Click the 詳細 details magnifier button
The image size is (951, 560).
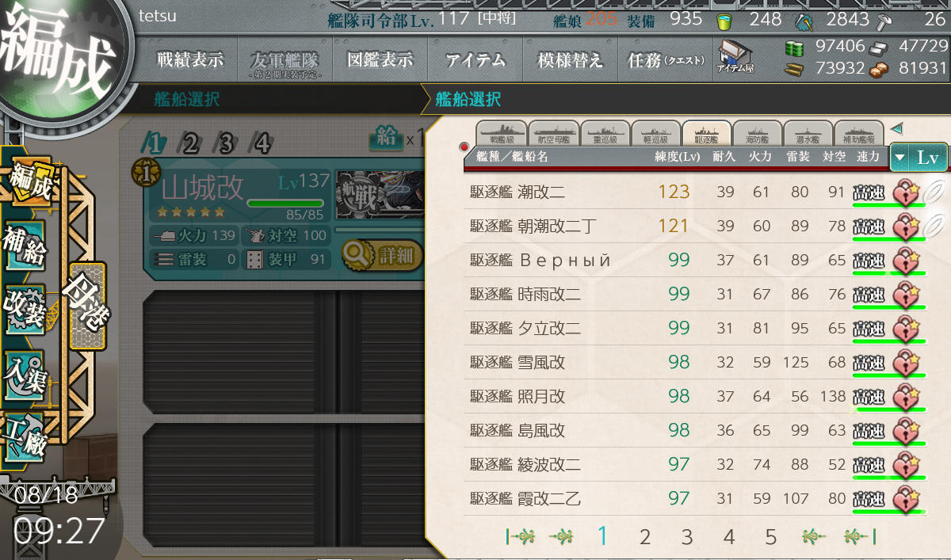tap(383, 255)
